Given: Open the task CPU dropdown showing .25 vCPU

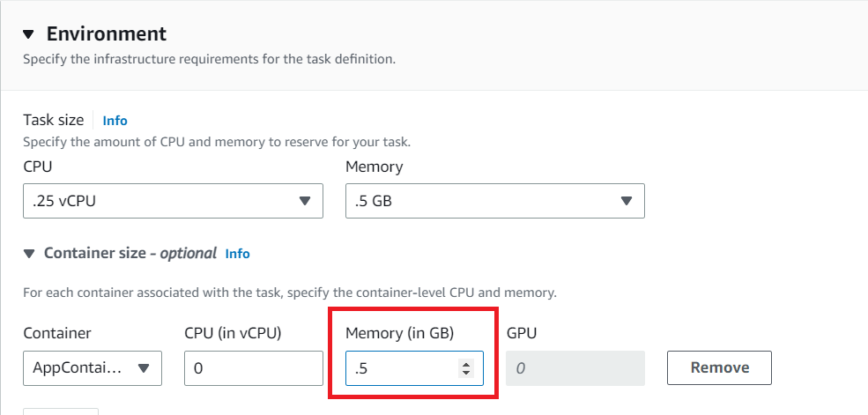Looking at the screenshot, I should [x=173, y=201].
